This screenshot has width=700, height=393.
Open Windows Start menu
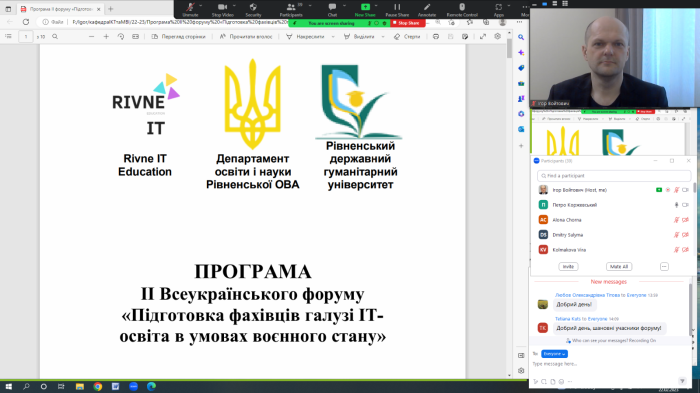[x=8, y=387]
